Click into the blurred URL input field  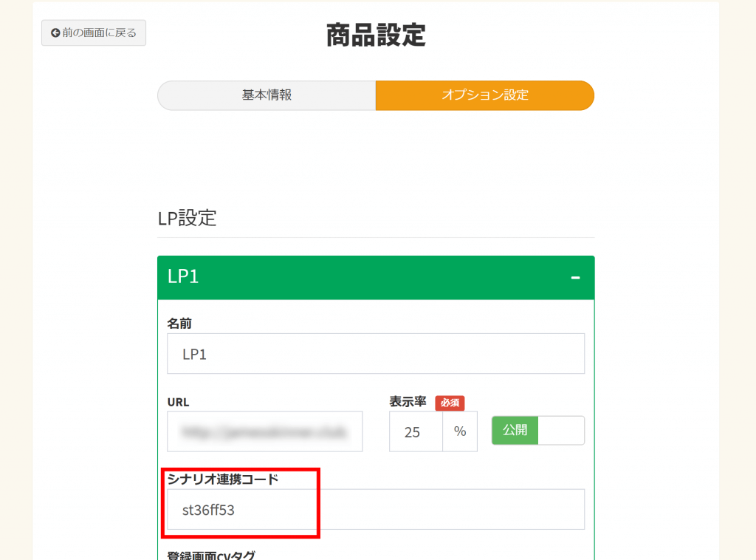click(x=265, y=431)
